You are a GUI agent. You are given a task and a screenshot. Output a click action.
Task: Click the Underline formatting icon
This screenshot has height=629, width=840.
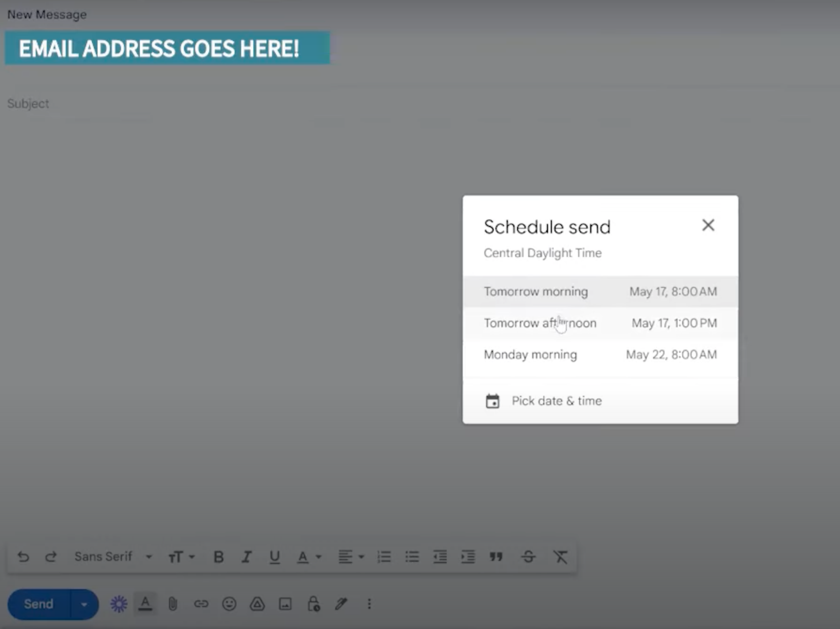pos(274,557)
